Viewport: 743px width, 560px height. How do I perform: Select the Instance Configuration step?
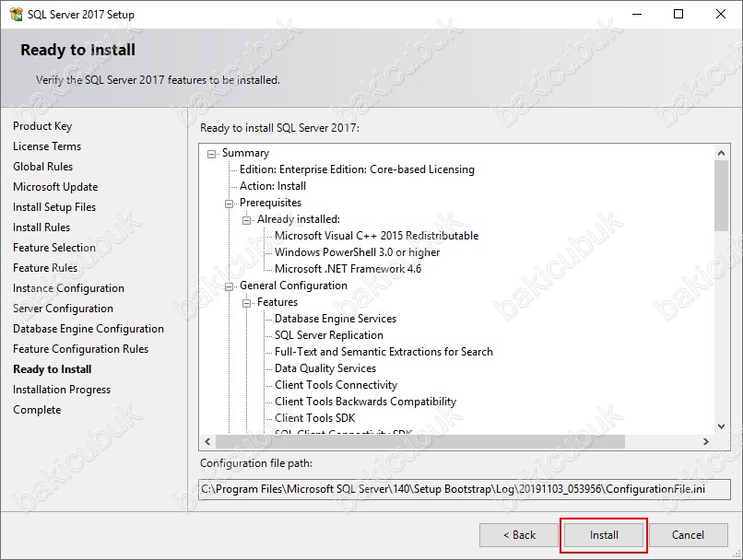69,288
